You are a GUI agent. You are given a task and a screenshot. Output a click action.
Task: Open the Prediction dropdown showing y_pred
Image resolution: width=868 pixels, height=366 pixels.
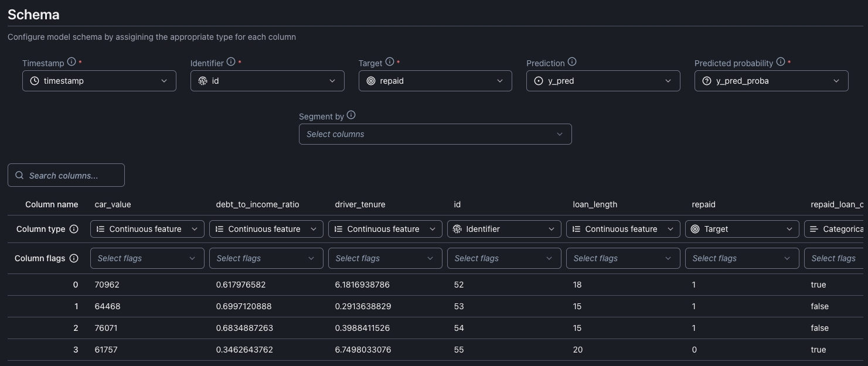pos(603,81)
